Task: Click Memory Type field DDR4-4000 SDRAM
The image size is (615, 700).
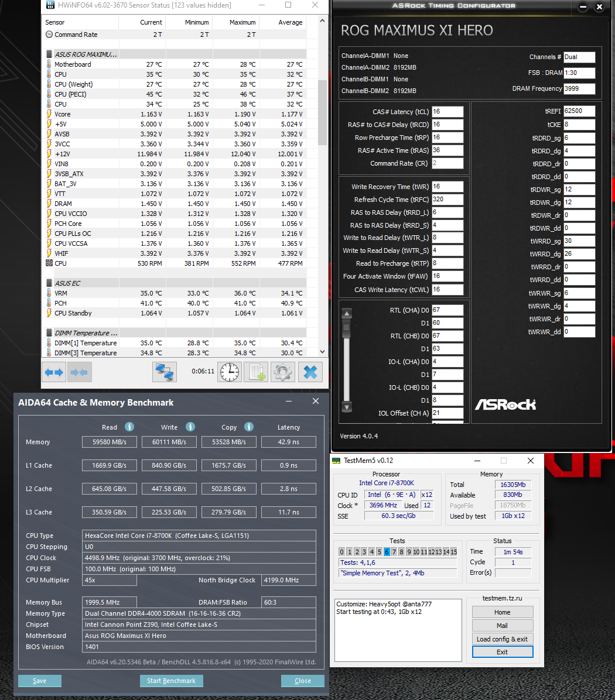Action: (x=199, y=613)
